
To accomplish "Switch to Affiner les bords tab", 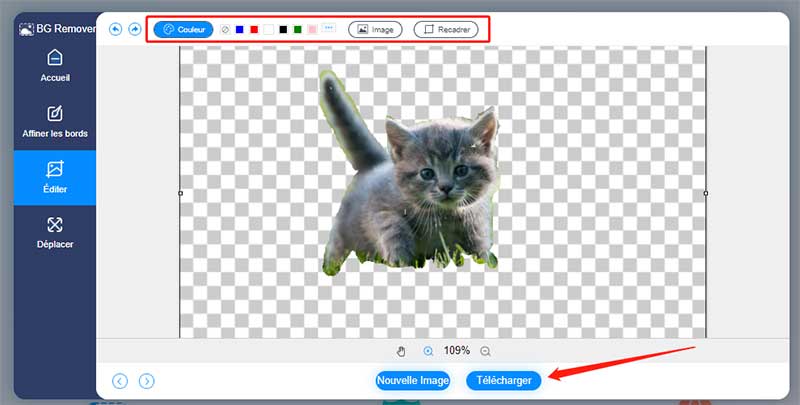I will click(54, 122).
